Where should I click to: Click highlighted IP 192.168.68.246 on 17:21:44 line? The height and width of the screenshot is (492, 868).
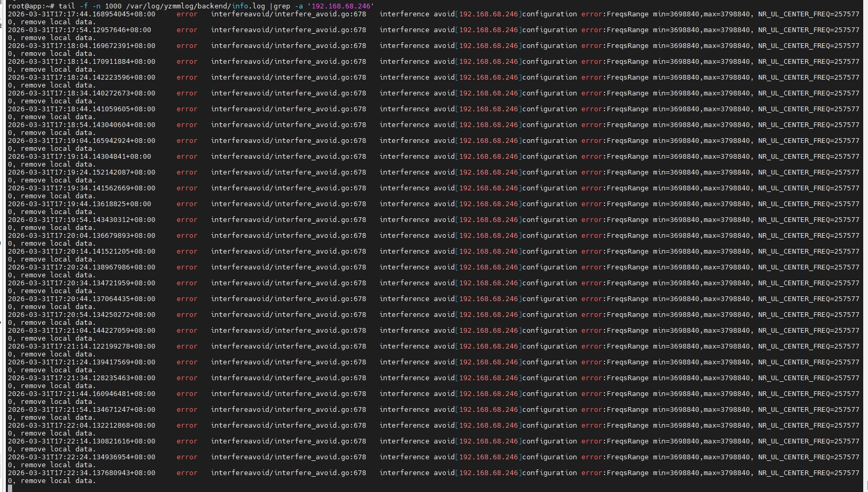tap(489, 394)
